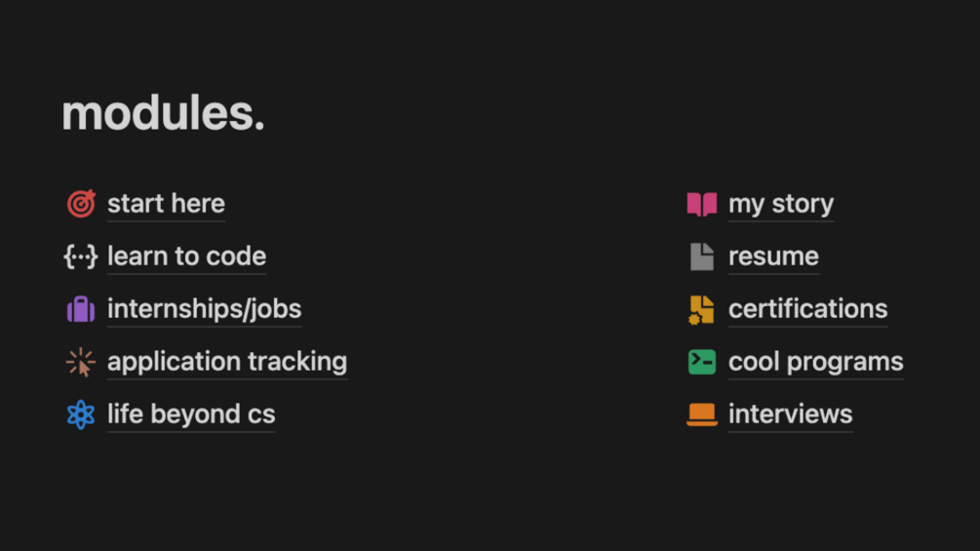Image resolution: width=980 pixels, height=551 pixels.
Task: Open the start here page link
Action: (x=166, y=204)
